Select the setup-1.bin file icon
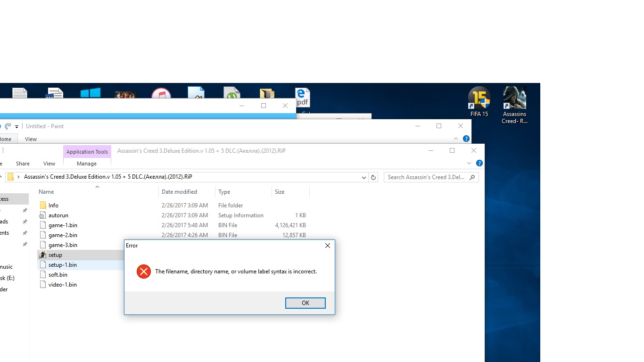The image size is (644, 362). tap(43, 265)
